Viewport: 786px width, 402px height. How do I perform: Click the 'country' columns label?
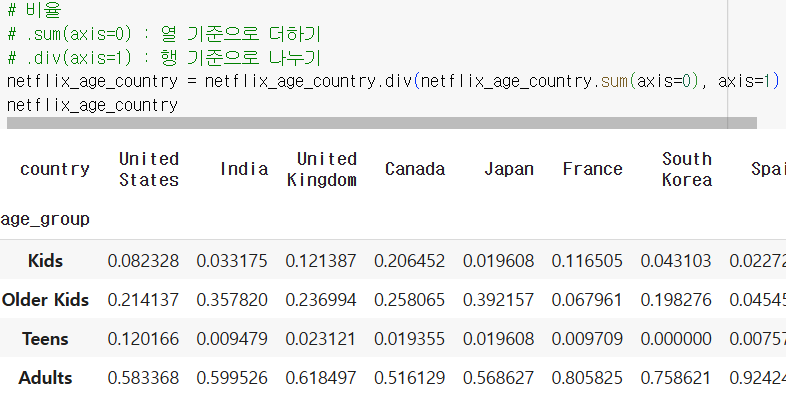click(x=55, y=169)
